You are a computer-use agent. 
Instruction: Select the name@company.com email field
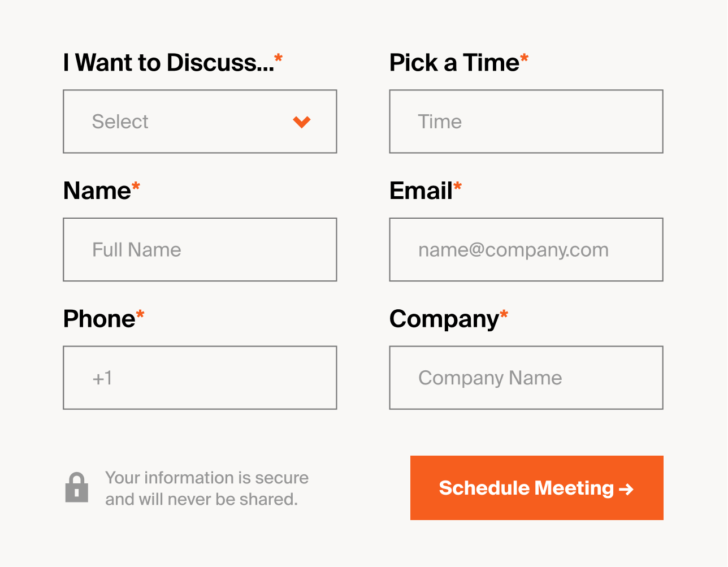coord(526,249)
